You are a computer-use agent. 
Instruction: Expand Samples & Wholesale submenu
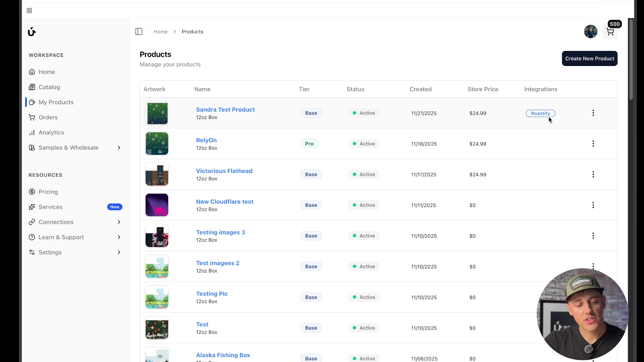click(x=119, y=147)
